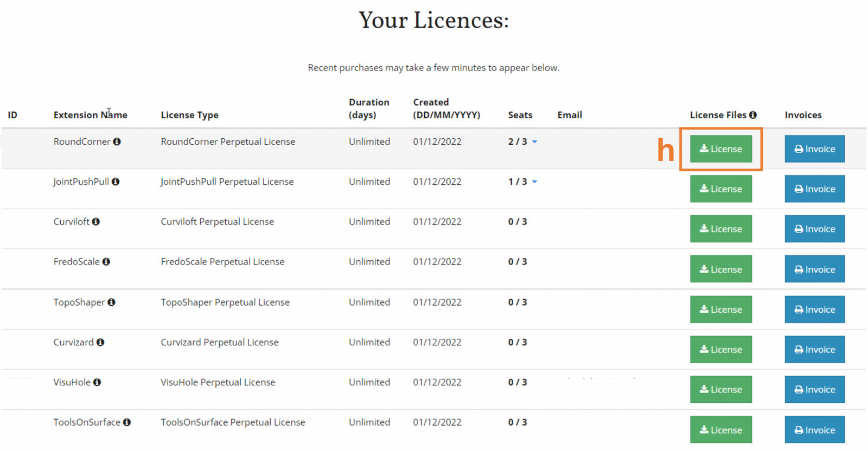
Task: Open the Curviloft Invoice
Action: (814, 229)
